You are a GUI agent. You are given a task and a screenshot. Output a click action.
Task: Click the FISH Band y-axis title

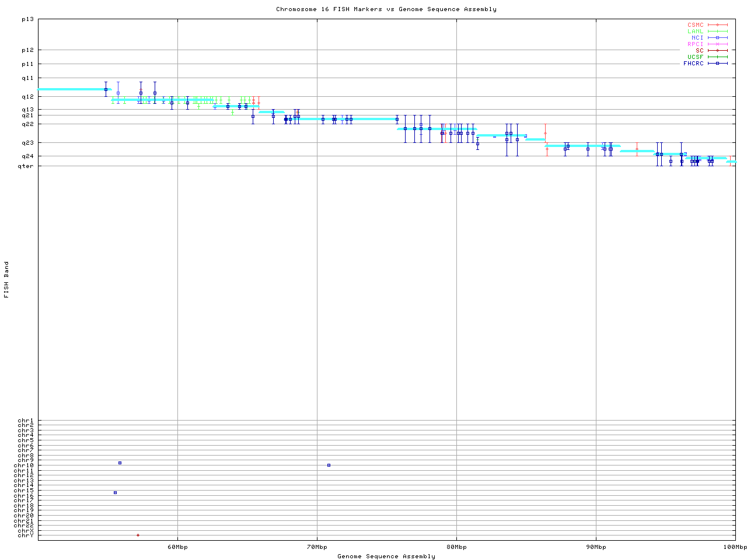point(6,279)
